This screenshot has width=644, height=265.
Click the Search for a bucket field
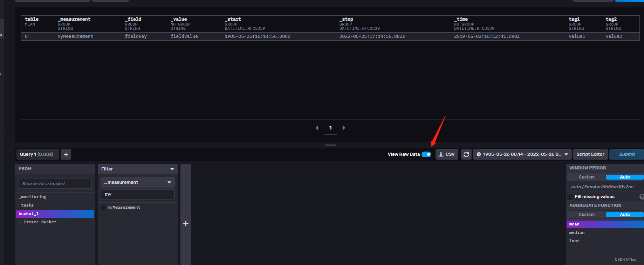click(55, 184)
